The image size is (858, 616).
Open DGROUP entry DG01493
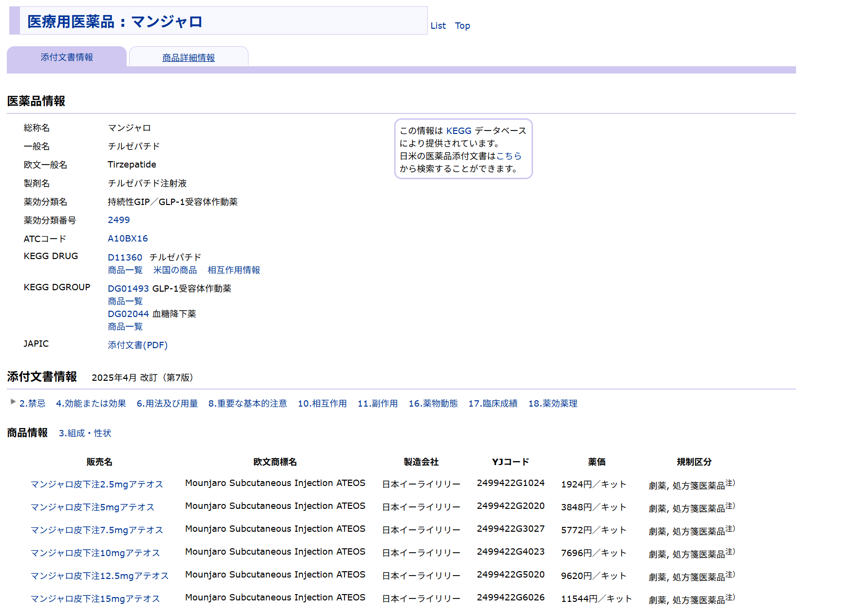tap(128, 289)
